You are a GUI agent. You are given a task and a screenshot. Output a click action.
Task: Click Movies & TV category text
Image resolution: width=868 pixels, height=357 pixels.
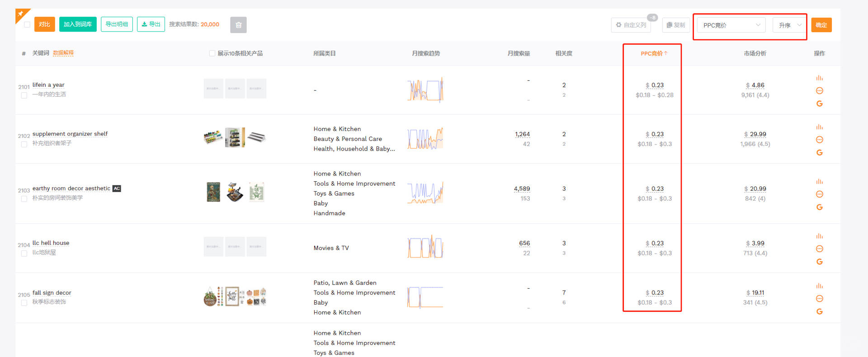(331, 248)
